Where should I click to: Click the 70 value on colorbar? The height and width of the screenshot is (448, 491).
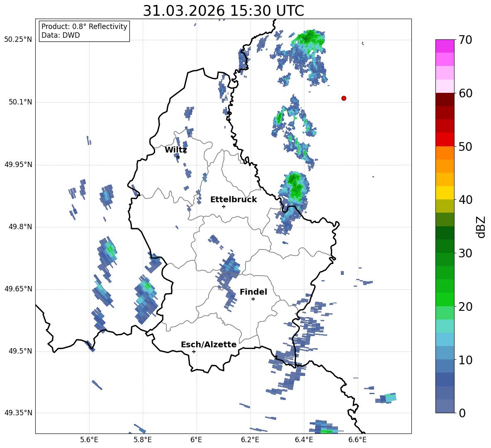pos(465,40)
